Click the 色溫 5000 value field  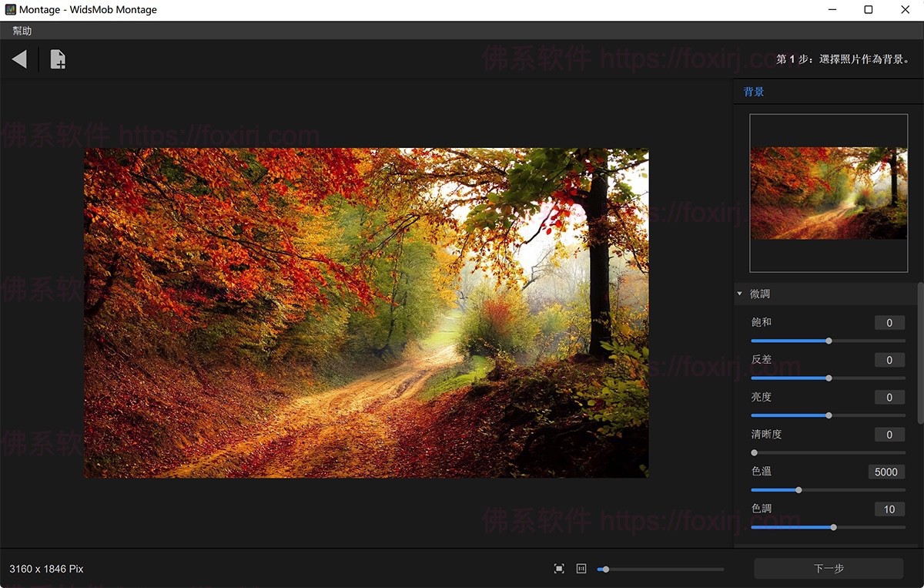click(886, 472)
